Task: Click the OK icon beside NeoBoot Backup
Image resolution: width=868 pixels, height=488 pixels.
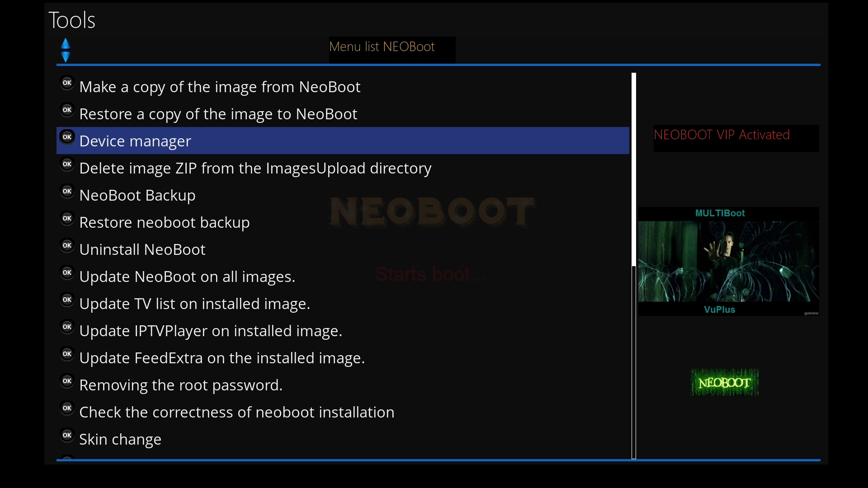Action: point(67,191)
